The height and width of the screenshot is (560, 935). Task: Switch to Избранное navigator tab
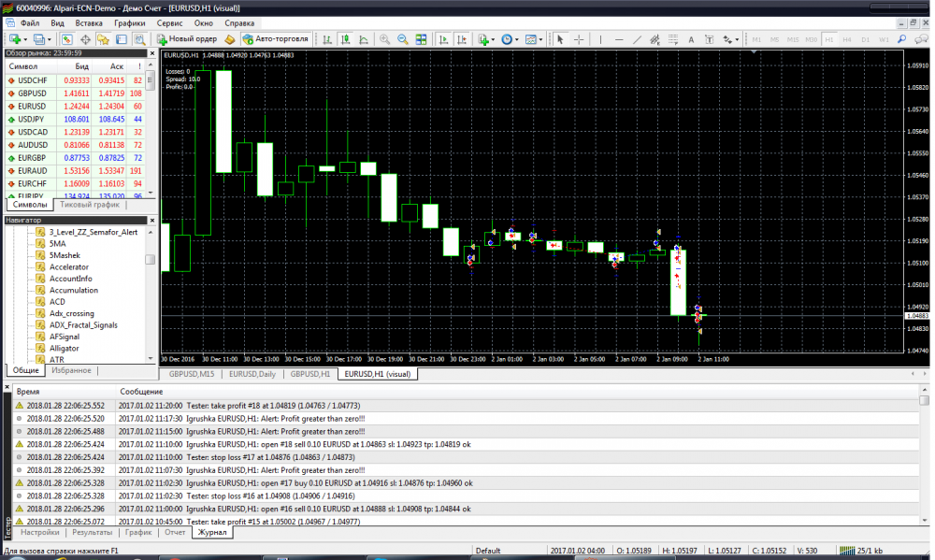pyautogui.click(x=71, y=370)
